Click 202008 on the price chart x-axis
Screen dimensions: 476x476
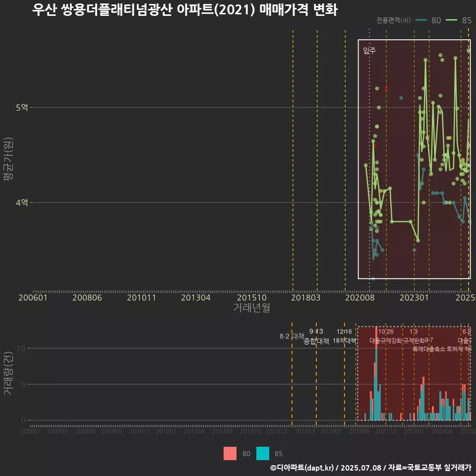point(360,297)
